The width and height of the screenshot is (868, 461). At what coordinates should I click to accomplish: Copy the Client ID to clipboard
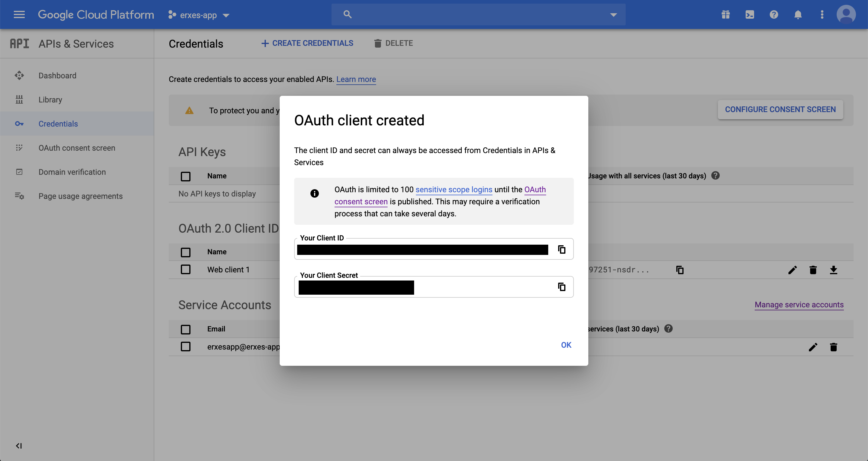[561, 249]
